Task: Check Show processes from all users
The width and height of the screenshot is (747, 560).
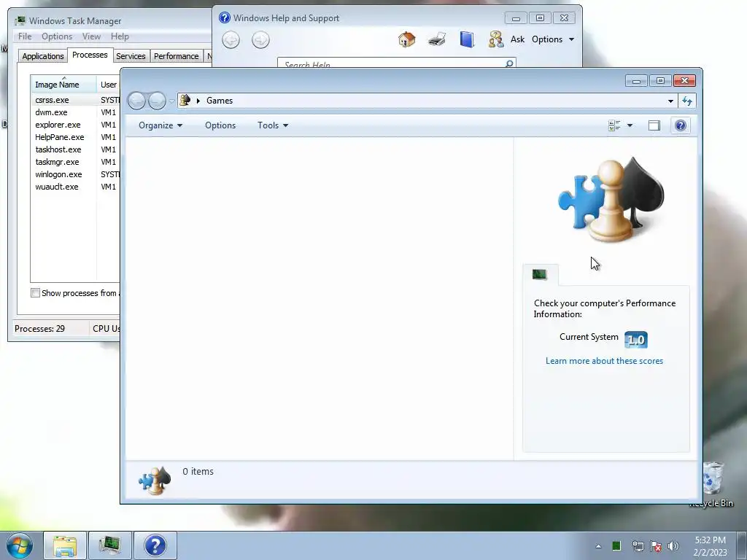Action: click(35, 293)
